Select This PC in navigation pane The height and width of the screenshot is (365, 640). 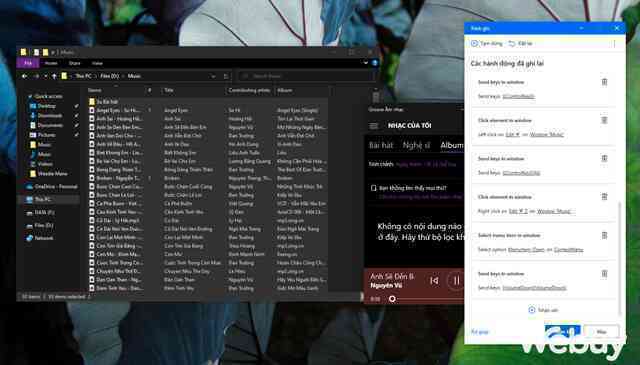tap(42, 200)
